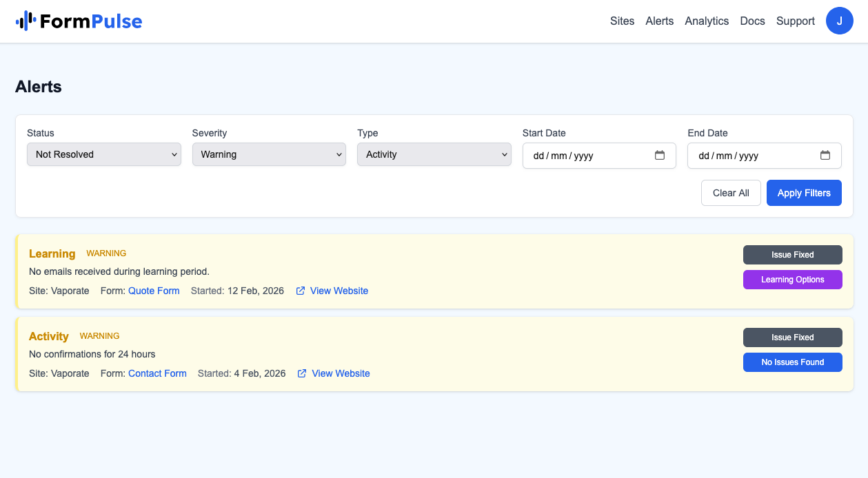The height and width of the screenshot is (478, 868).
Task: Open the Quote Form link
Action: pos(154,291)
